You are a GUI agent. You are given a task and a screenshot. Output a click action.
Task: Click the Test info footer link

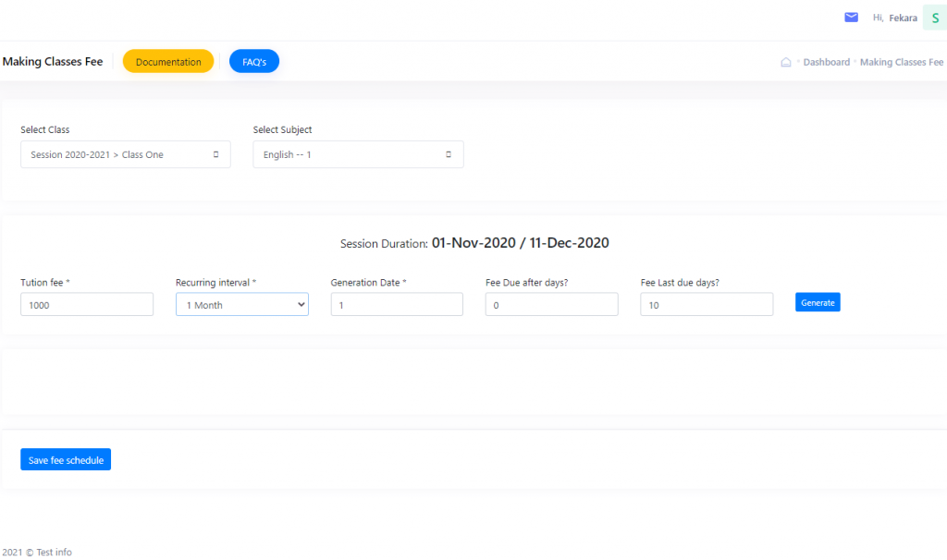54,553
